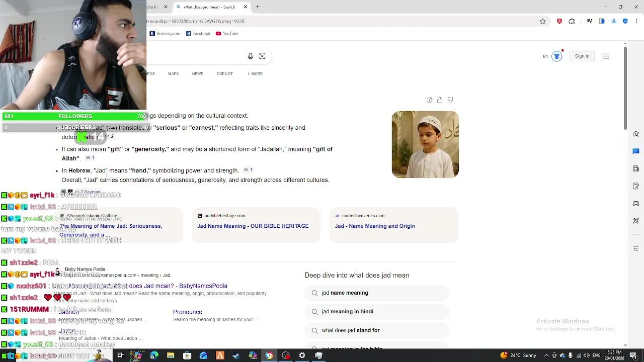Open the red shield extension icon
644x362 pixels.
coord(559,21)
